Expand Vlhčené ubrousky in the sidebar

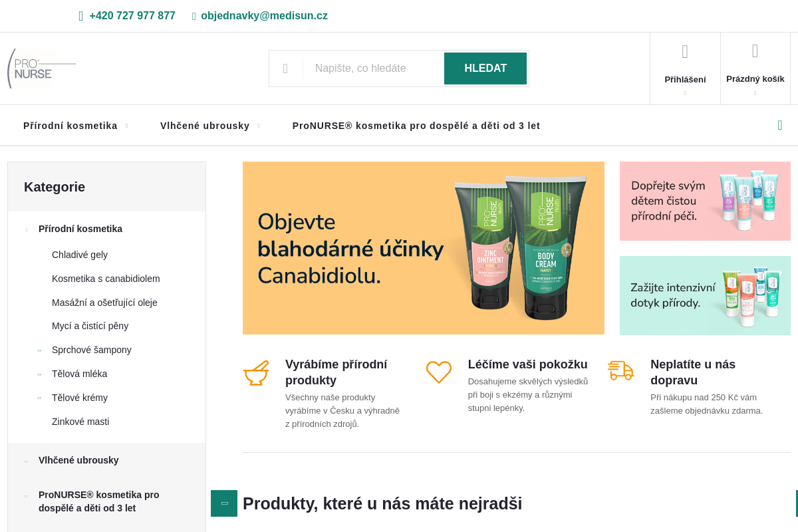point(27,461)
